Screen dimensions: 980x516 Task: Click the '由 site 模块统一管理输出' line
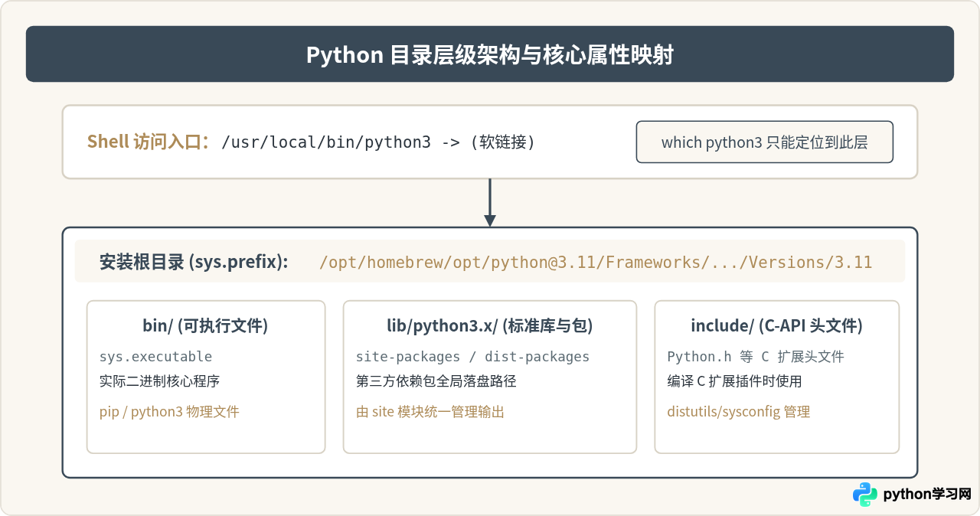[430, 411]
